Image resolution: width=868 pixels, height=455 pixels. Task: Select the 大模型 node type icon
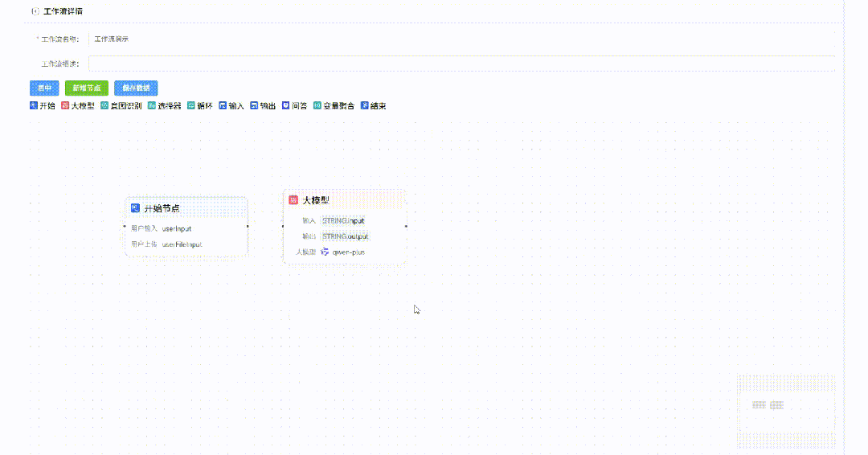pos(65,105)
